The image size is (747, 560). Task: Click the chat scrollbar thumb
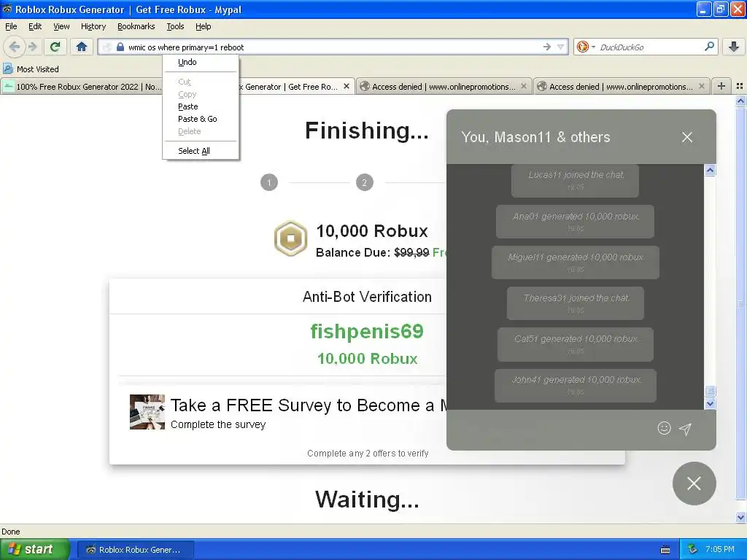(x=710, y=392)
